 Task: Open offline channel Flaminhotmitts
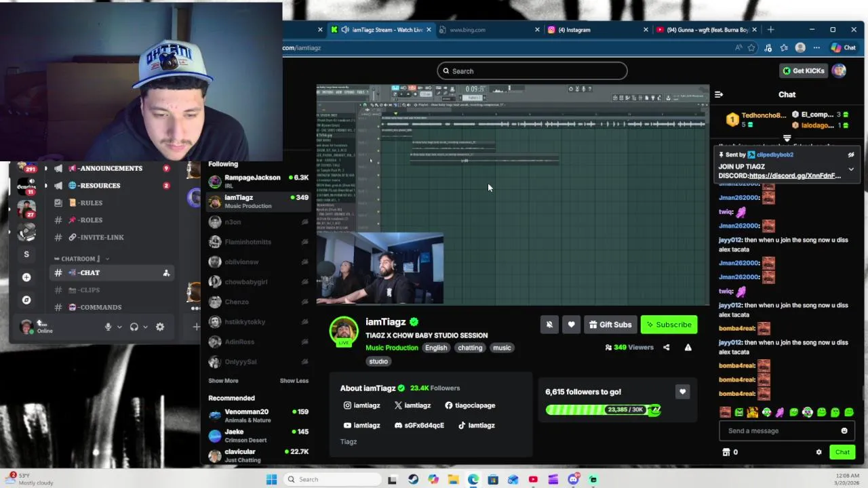(x=258, y=242)
